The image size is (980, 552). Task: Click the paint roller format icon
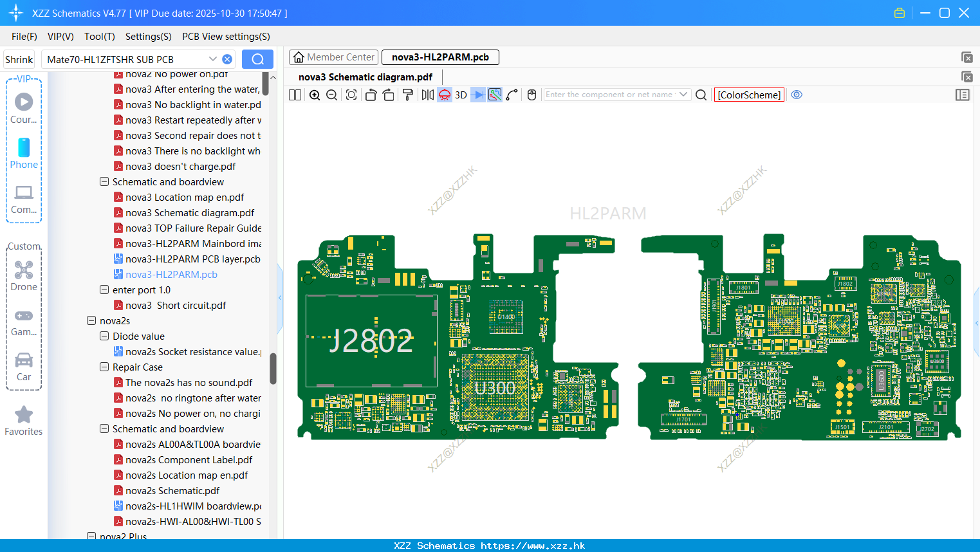(408, 95)
